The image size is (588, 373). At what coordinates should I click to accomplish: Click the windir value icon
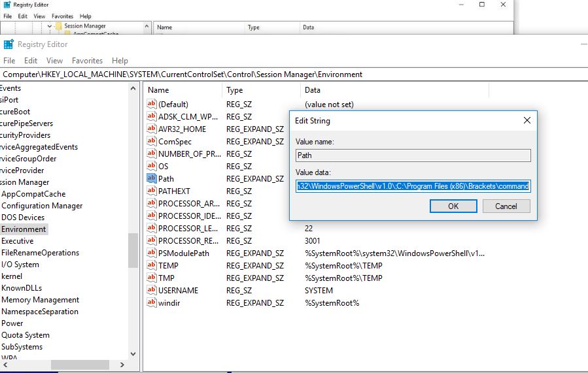click(x=152, y=302)
